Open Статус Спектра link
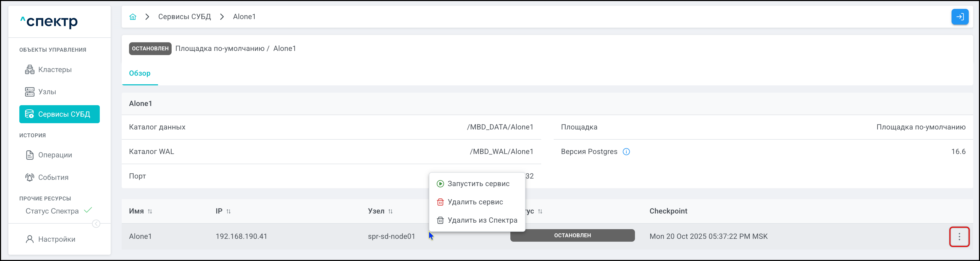This screenshot has width=980, height=261. coord(52,211)
